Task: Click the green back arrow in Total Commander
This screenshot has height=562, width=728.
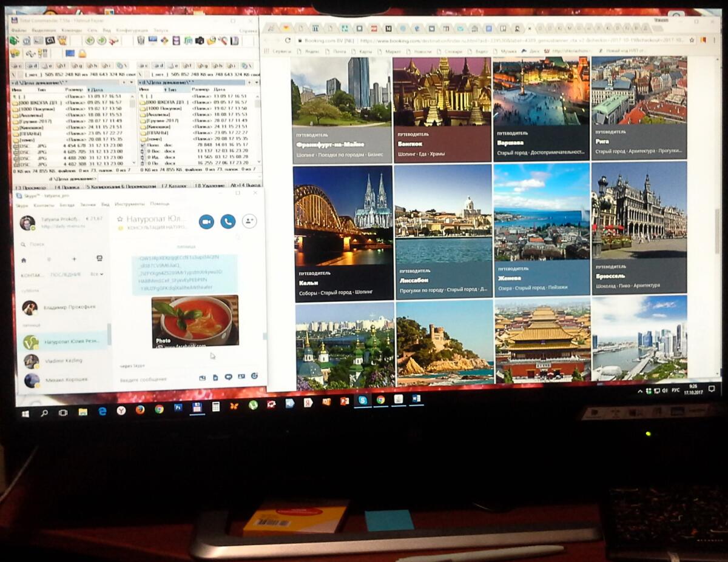Action: click(x=90, y=41)
